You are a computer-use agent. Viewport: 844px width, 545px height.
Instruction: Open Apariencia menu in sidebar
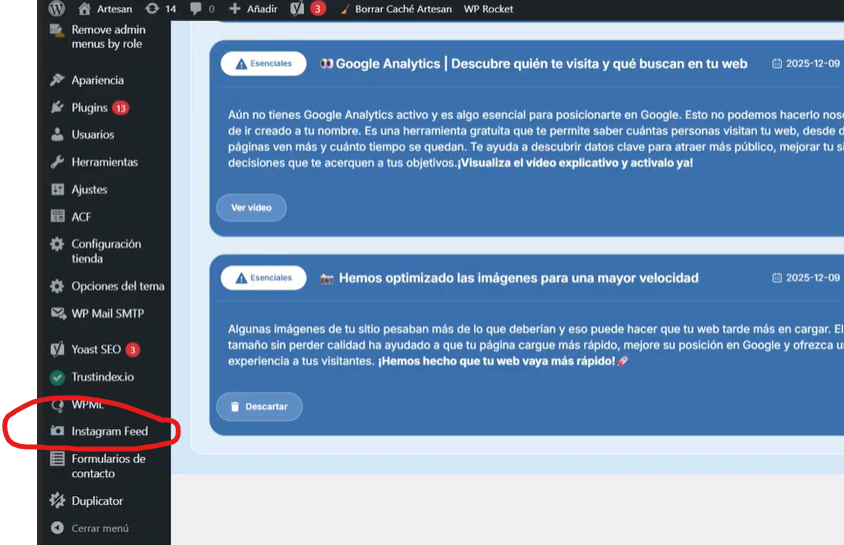[x=97, y=80]
